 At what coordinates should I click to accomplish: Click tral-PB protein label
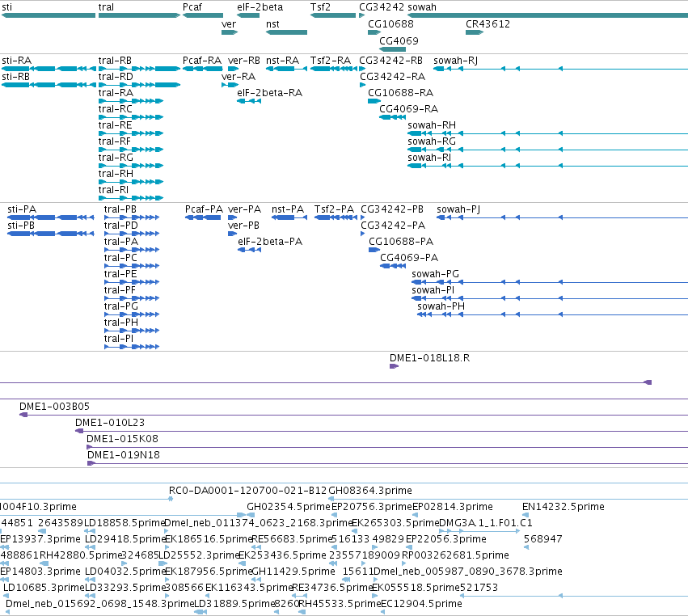pos(120,209)
